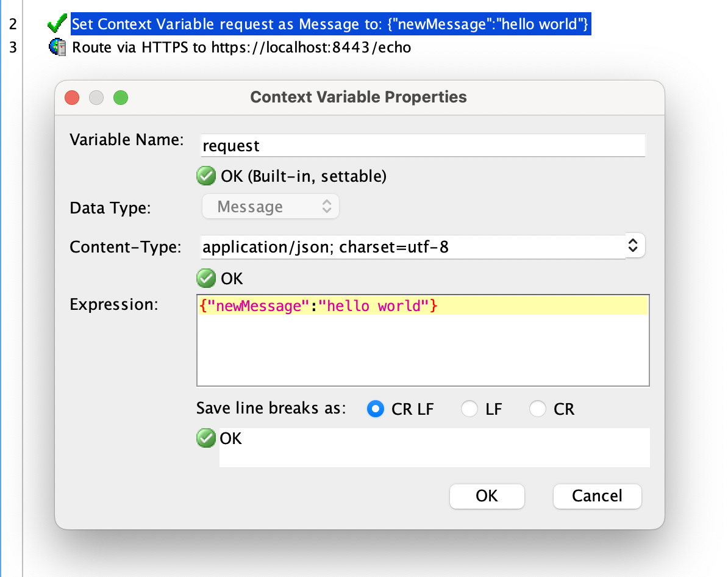Click the Content-Type stepper arrows
The width and height of the screenshot is (728, 577).
point(633,246)
